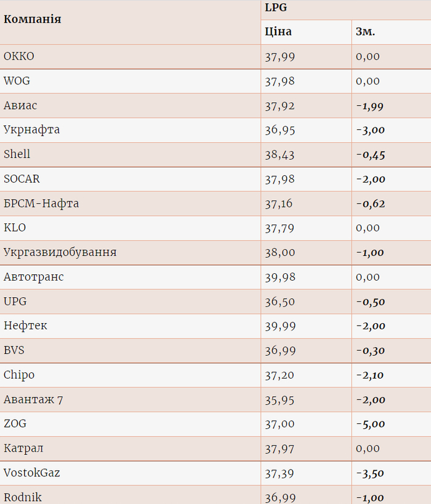431x504 pixels.
Task: Click the KLO price 37,79
Action: point(280,228)
